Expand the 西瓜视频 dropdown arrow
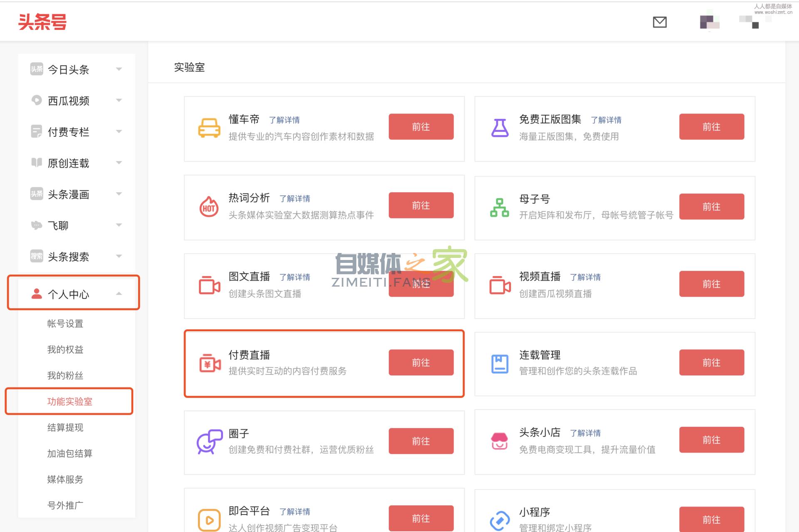Screen dimensions: 799x532 click(x=119, y=100)
